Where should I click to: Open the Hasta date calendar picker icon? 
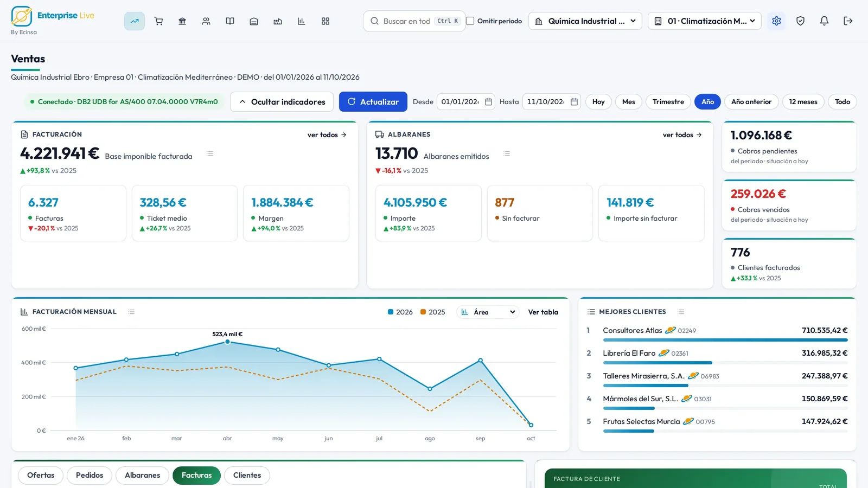point(574,102)
